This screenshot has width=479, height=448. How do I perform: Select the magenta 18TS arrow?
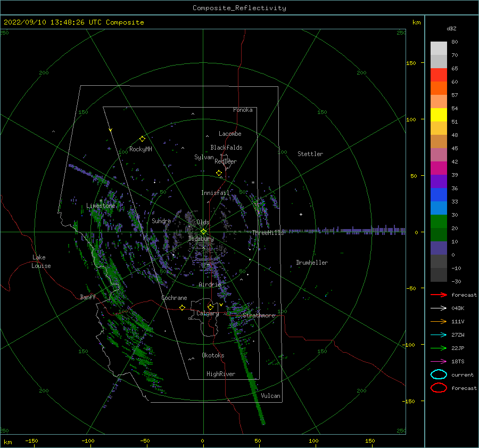439,362
